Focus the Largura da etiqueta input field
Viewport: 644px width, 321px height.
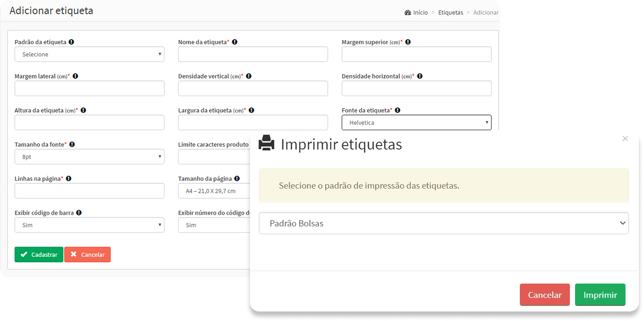click(x=253, y=122)
